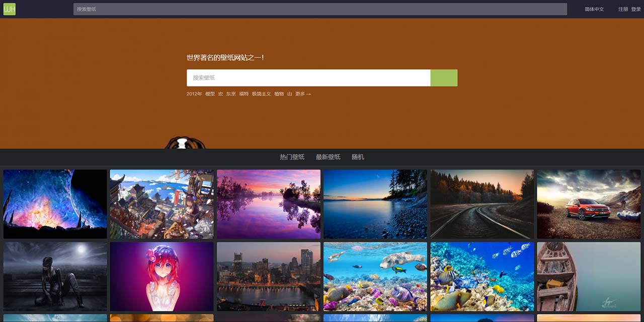Click the main 搜索壁纸 search box
The height and width of the screenshot is (322, 644).
(x=308, y=78)
